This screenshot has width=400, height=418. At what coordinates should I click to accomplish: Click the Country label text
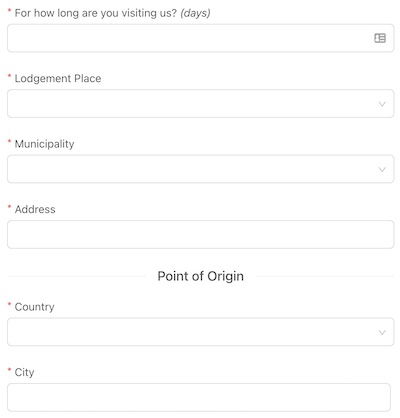point(34,307)
